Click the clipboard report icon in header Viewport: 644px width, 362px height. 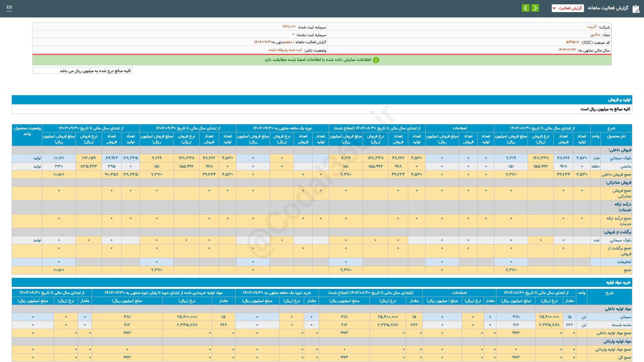636,9
